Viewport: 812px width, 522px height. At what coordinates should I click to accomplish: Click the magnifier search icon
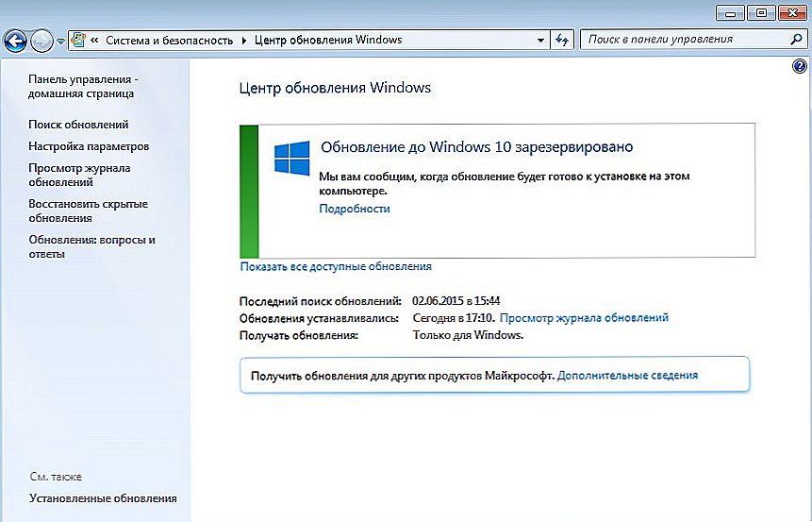point(797,40)
